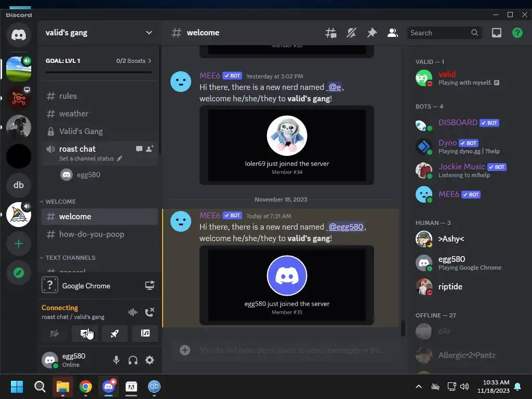The image size is (532, 399).
Task: Open Google Chrome from taskbar
Action: [x=86, y=387]
